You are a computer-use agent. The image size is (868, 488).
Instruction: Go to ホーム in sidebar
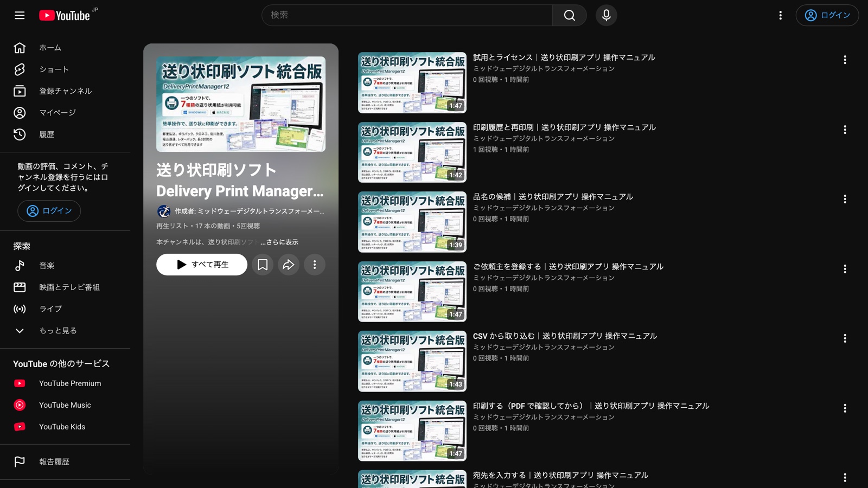[65, 48]
